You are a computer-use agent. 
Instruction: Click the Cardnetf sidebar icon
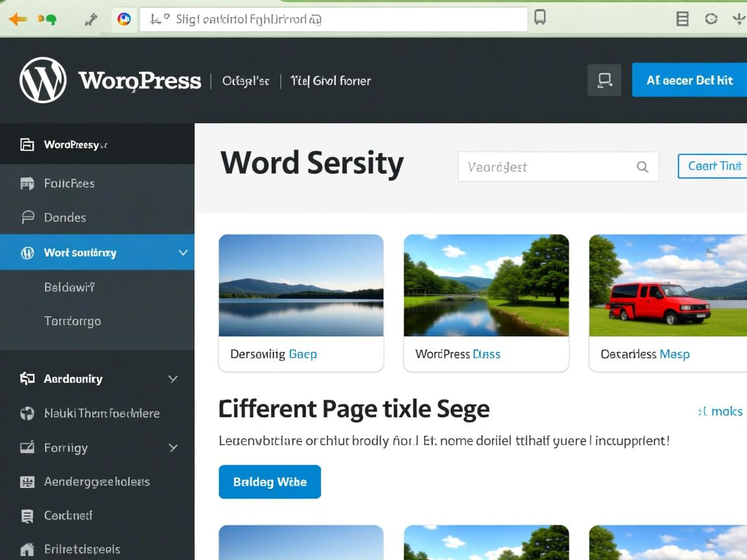click(27, 516)
